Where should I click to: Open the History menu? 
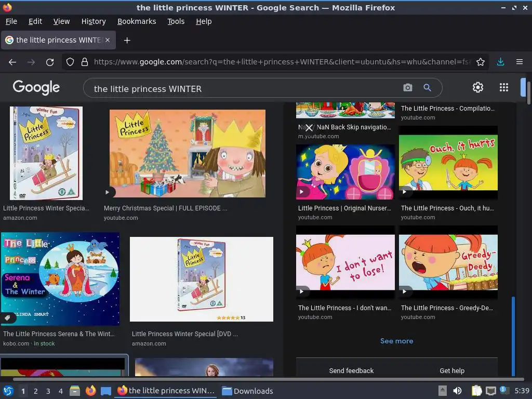[x=94, y=21]
